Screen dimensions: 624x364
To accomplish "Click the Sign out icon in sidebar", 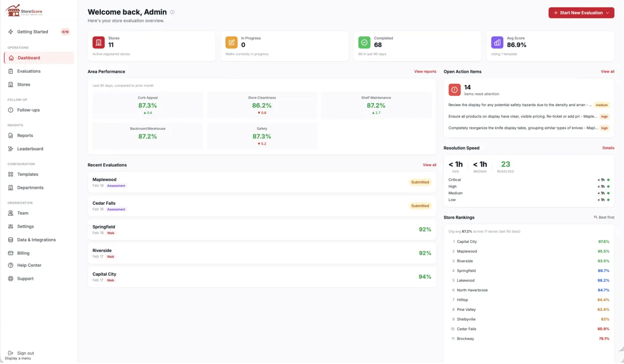I will click(x=11, y=353).
